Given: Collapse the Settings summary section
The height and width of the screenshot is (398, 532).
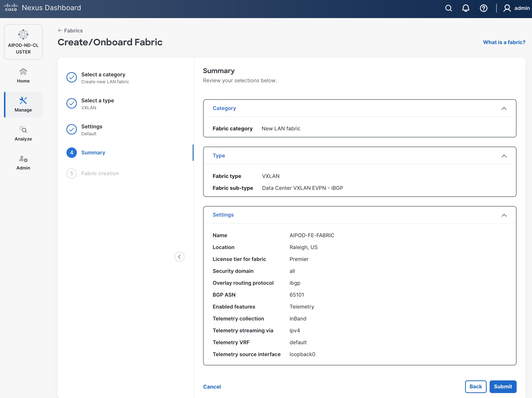Looking at the screenshot, I should tap(504, 215).
